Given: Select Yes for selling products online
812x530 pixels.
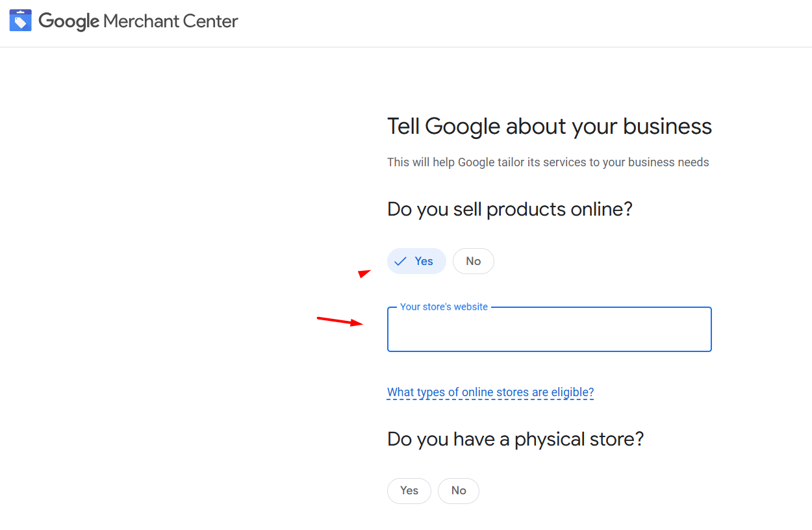Looking at the screenshot, I should tap(416, 261).
